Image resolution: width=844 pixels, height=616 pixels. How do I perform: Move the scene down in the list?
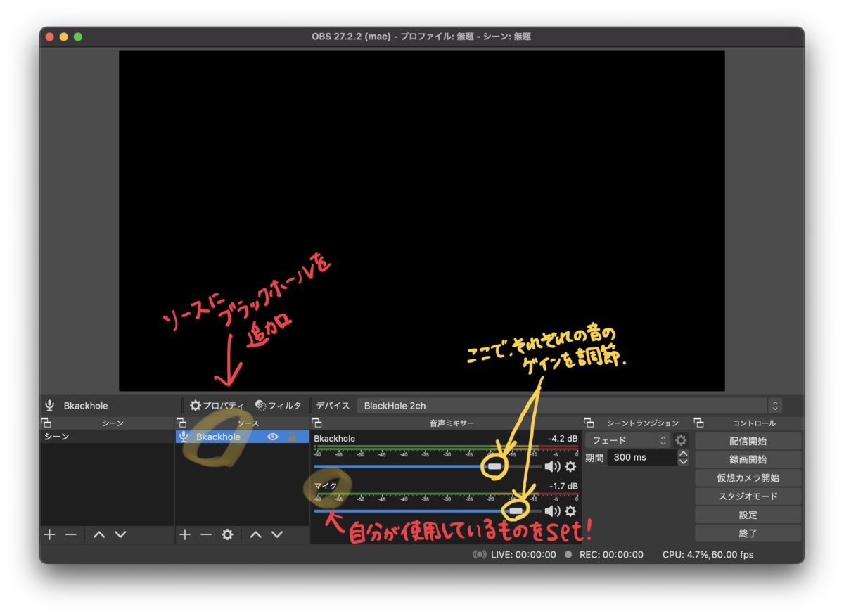(x=120, y=534)
